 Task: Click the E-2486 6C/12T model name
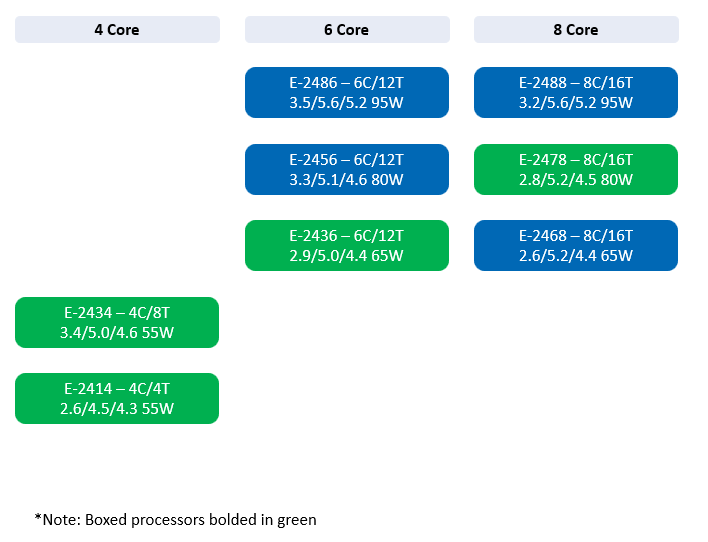coord(347,83)
